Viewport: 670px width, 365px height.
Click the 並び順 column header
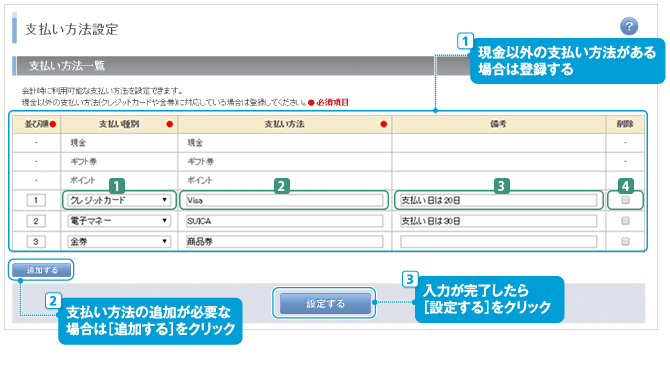(x=36, y=124)
